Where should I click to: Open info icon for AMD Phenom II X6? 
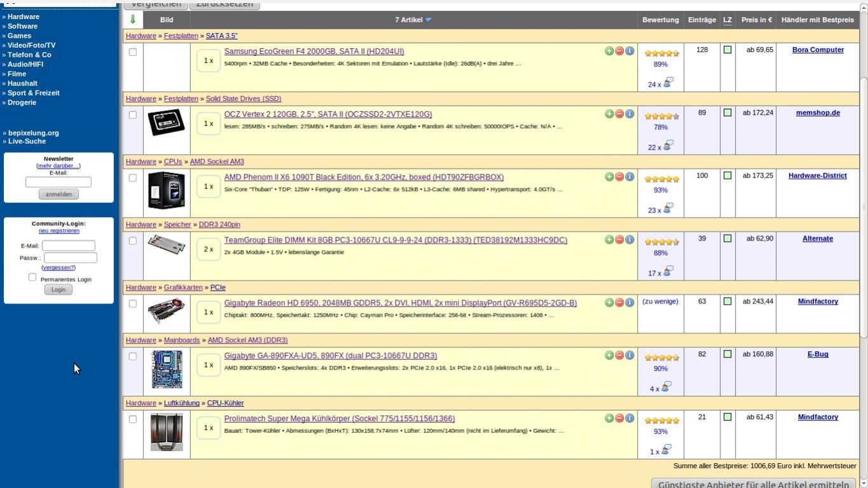(630, 177)
